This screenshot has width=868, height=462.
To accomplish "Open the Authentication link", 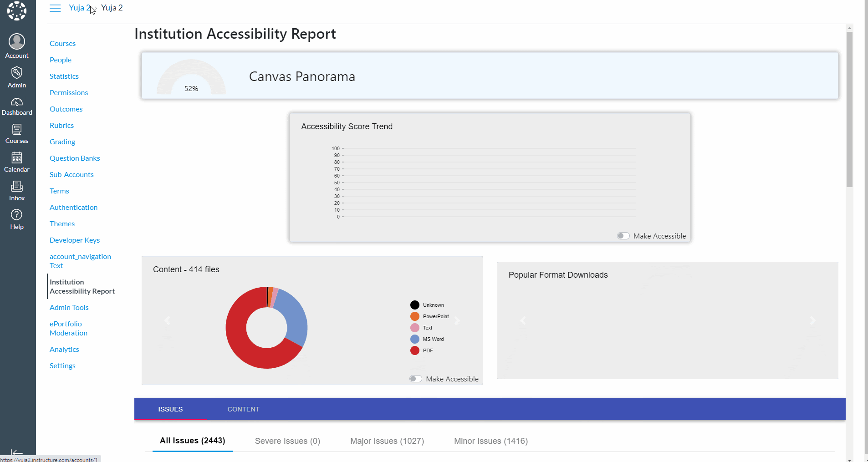I will point(73,208).
